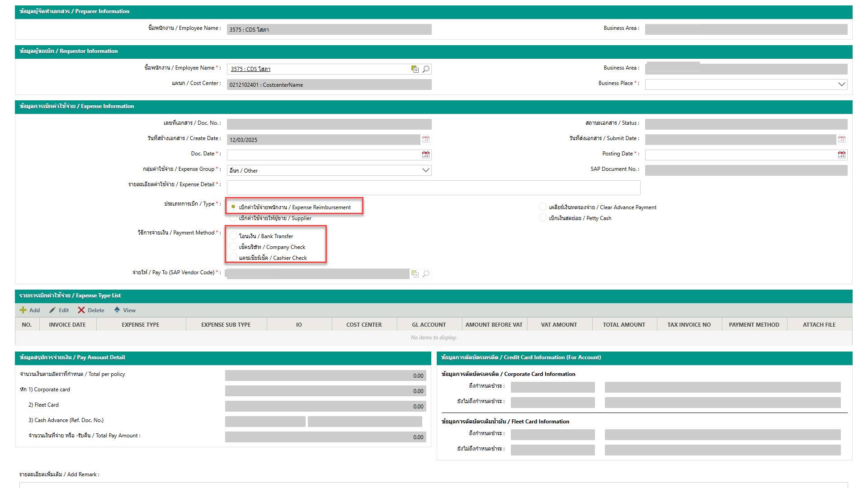
Task: Click the Pay To lookup list icon
Action: (x=415, y=274)
